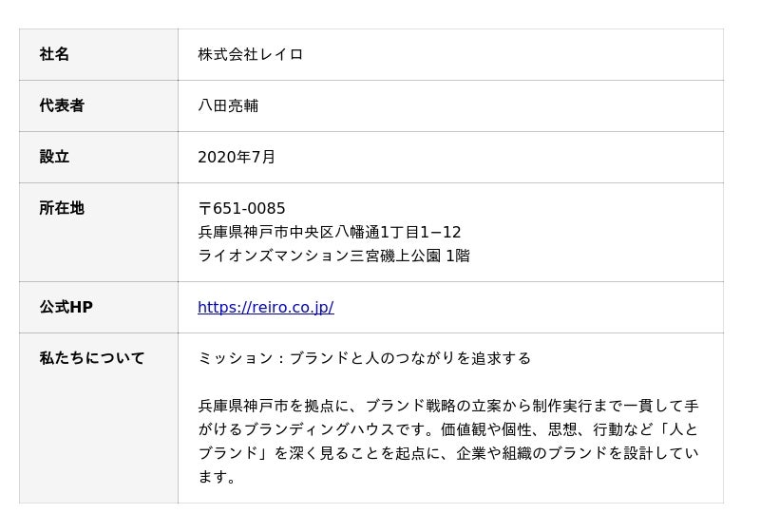Select representative name 八田亮輔

click(x=228, y=105)
